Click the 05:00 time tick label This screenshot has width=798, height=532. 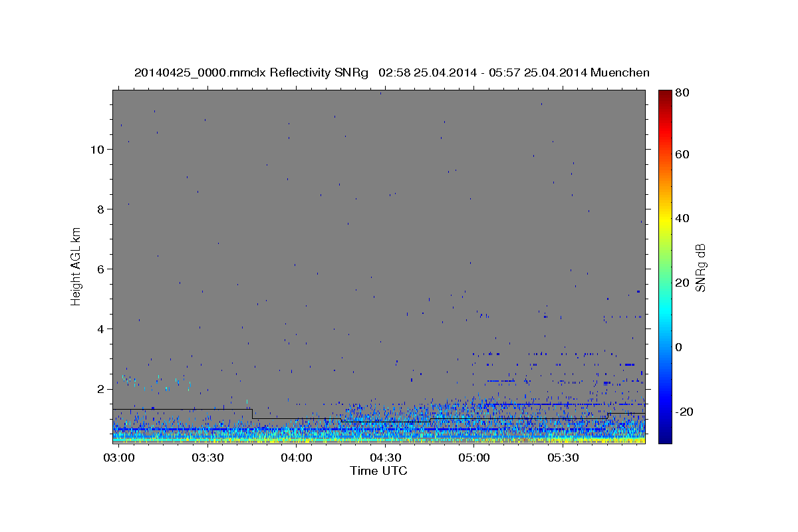tap(474, 458)
